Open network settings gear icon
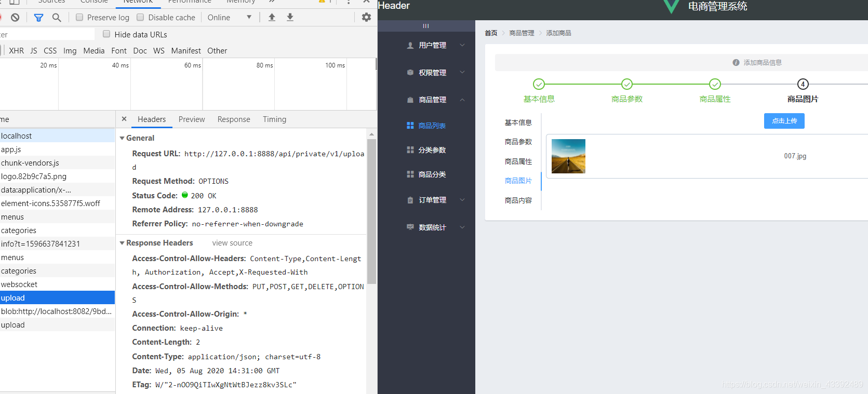The width and height of the screenshot is (868, 394). click(x=366, y=17)
